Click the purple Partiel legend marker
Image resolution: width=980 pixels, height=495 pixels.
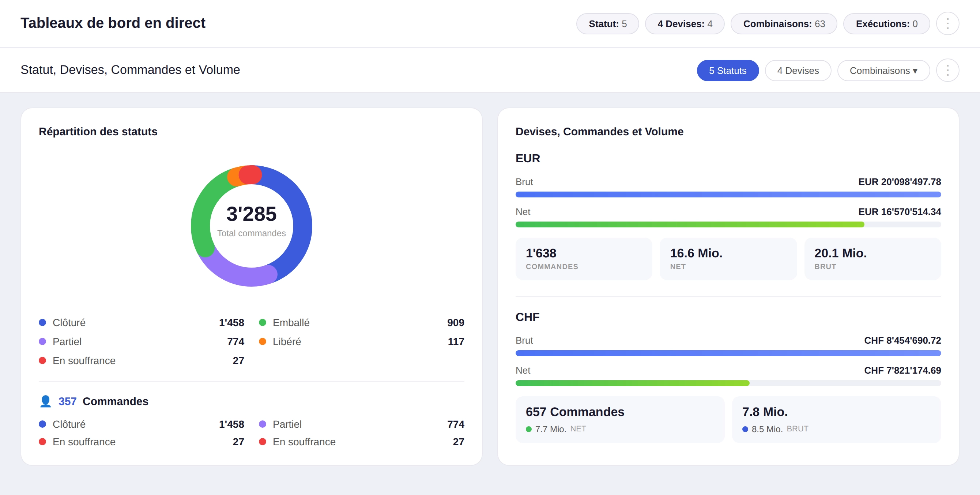click(42, 341)
